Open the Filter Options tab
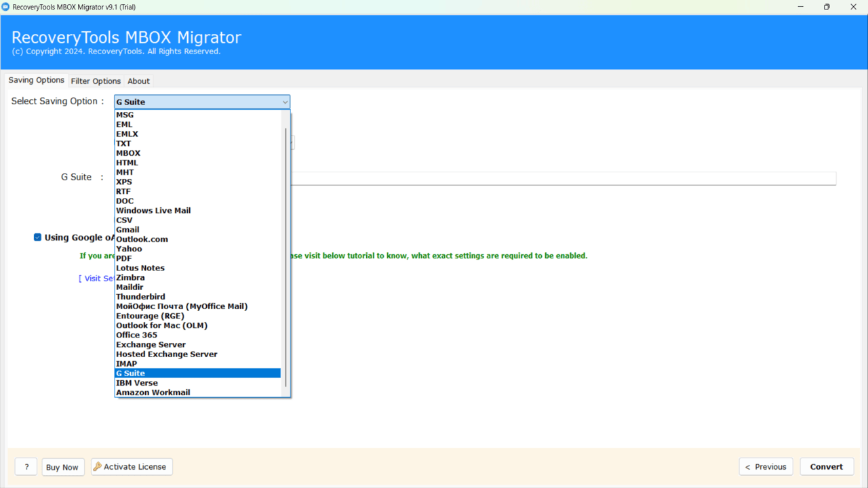The height and width of the screenshot is (488, 868). 96,81
